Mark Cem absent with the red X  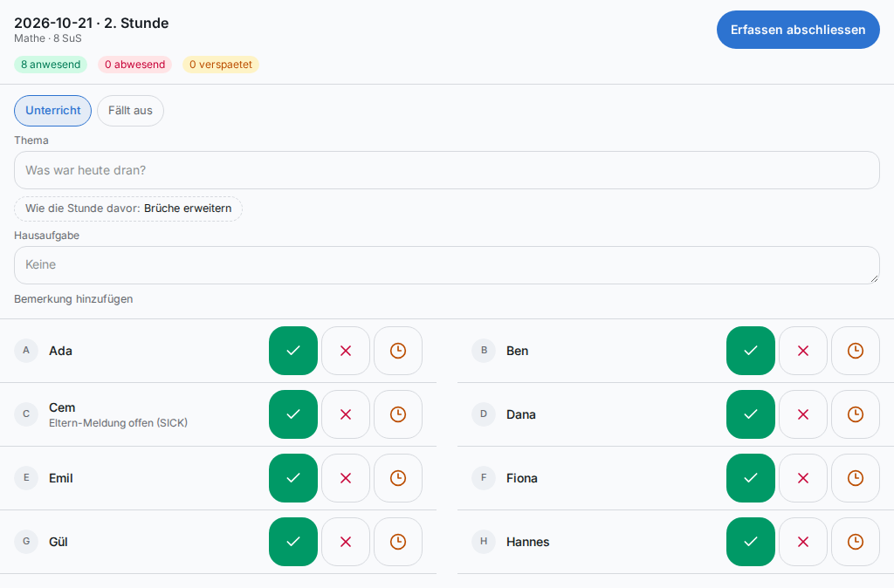pyautogui.click(x=346, y=414)
